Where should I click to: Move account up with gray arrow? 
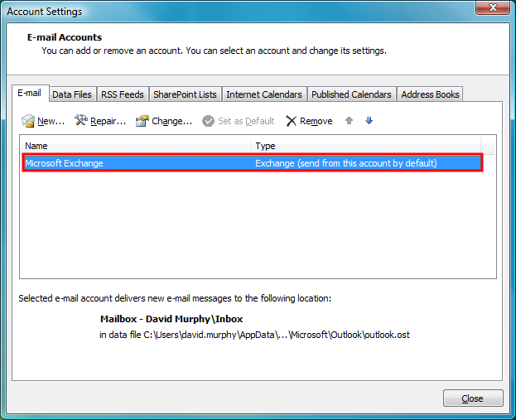[x=350, y=121]
